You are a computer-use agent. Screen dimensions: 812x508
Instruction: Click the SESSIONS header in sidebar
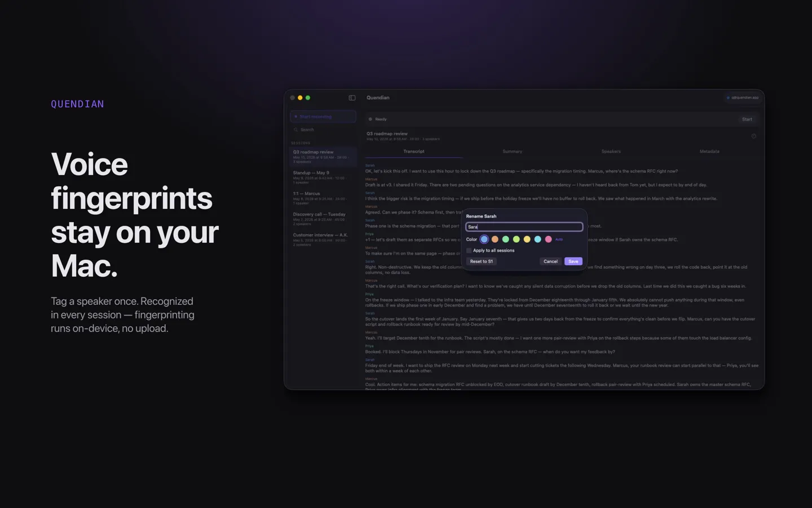(x=301, y=143)
